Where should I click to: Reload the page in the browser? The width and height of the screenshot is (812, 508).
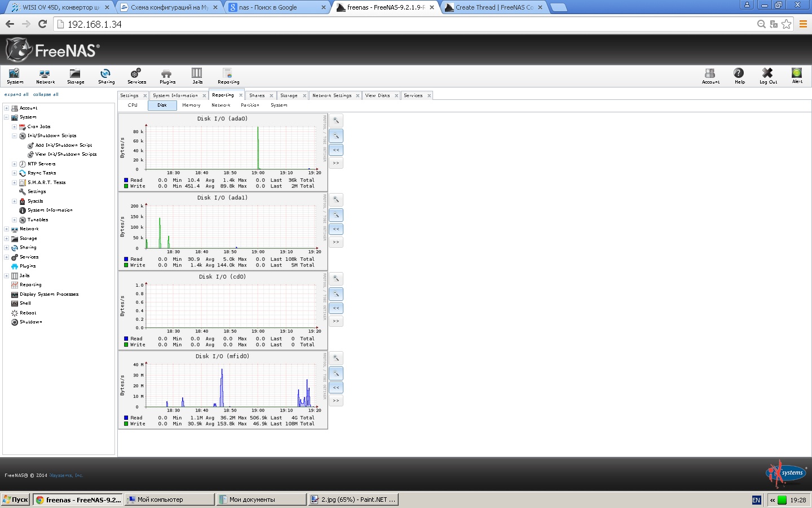(42, 24)
